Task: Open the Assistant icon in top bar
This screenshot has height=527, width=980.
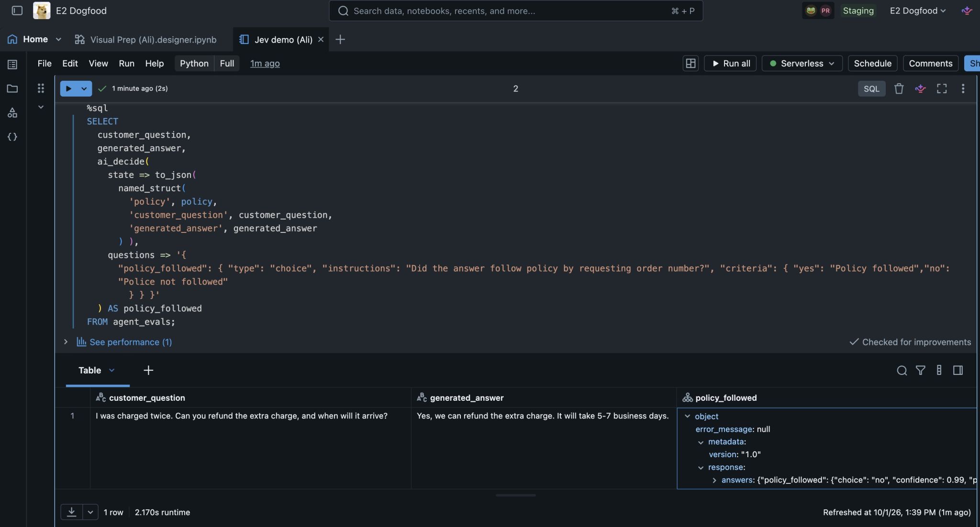Action: 967,11
